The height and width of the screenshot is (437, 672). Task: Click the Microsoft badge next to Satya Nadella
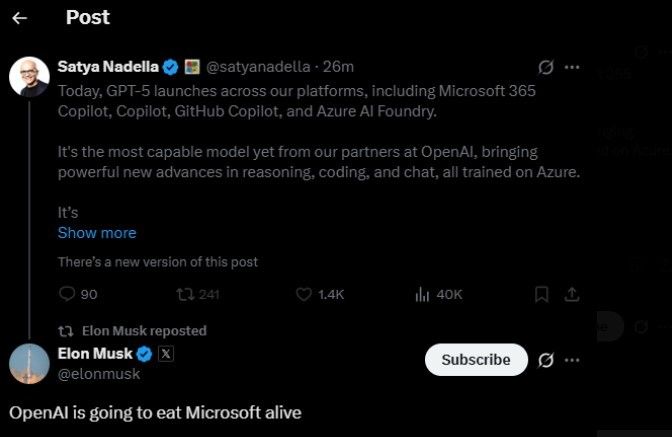click(x=193, y=67)
